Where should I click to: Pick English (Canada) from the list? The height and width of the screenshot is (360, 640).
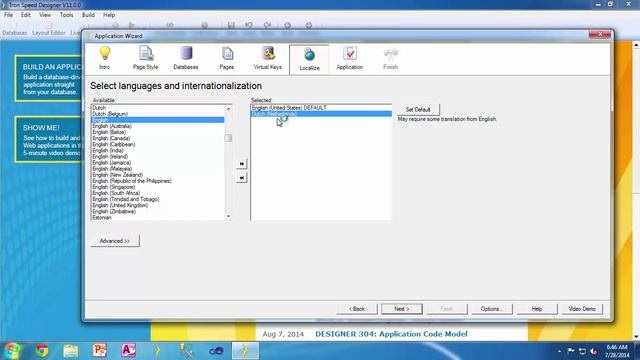(158, 138)
